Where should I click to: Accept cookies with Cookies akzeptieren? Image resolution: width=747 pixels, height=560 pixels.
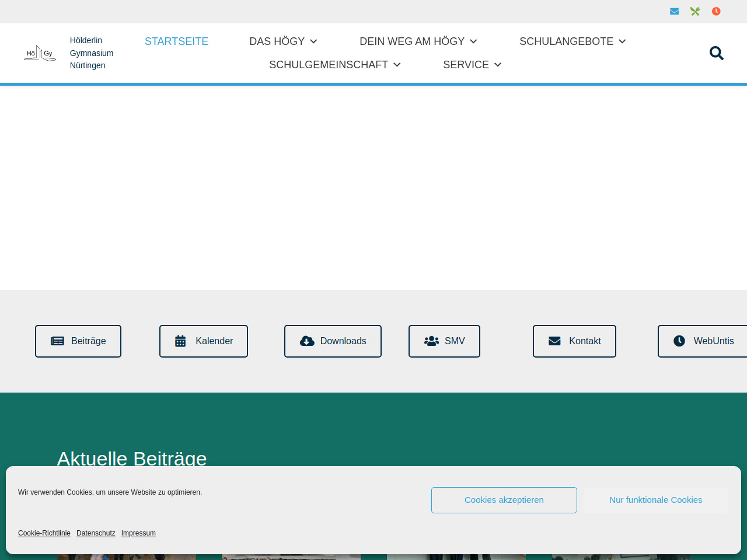coord(504,500)
